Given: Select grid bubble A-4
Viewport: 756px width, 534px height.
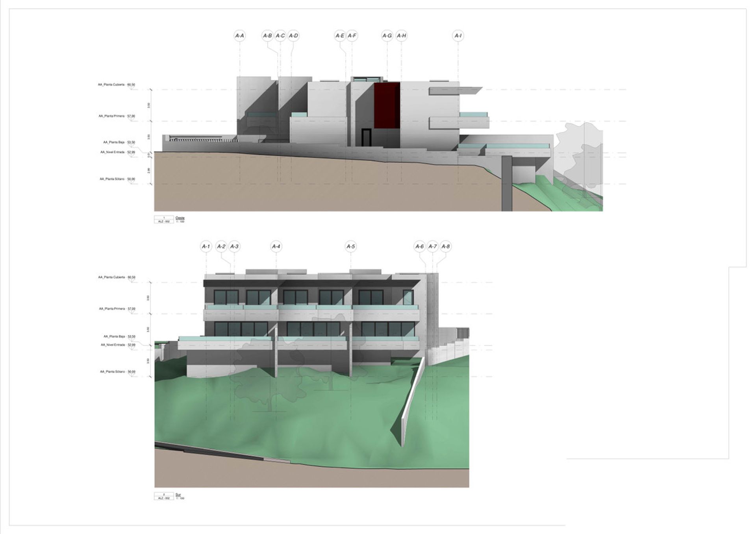Looking at the screenshot, I should click(276, 247).
